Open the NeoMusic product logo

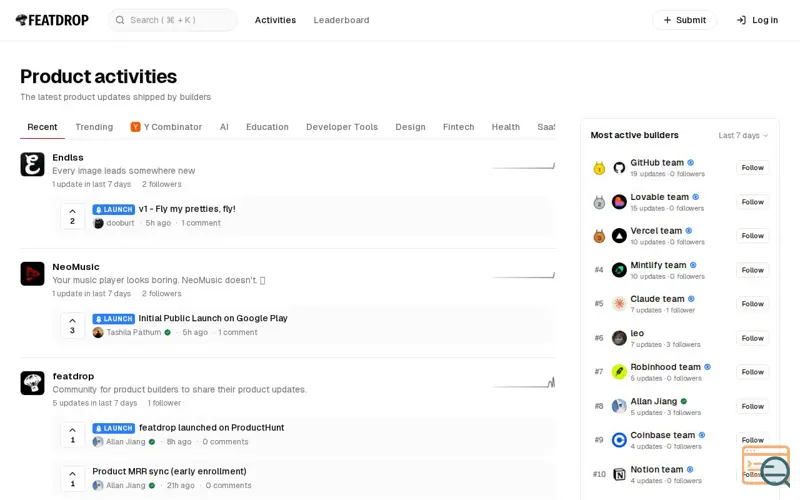tap(32, 273)
